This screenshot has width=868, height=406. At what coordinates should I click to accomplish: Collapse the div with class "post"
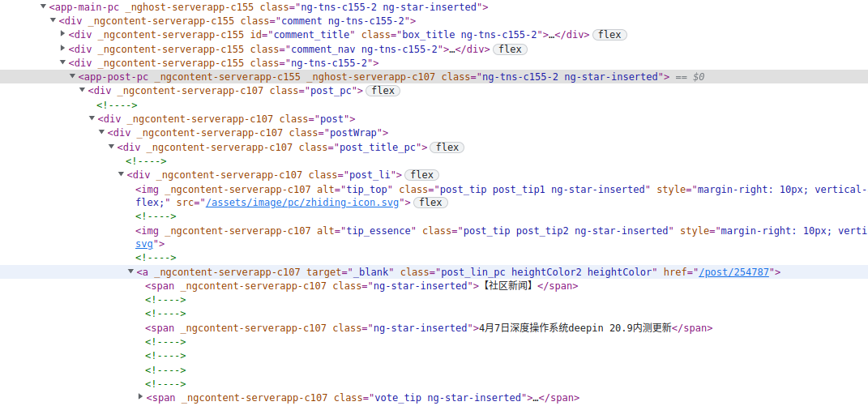tap(92, 118)
